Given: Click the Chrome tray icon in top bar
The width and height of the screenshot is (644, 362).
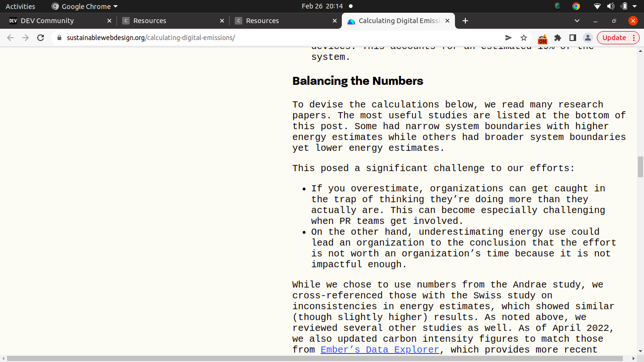Looking at the screenshot, I should click(x=576, y=6).
